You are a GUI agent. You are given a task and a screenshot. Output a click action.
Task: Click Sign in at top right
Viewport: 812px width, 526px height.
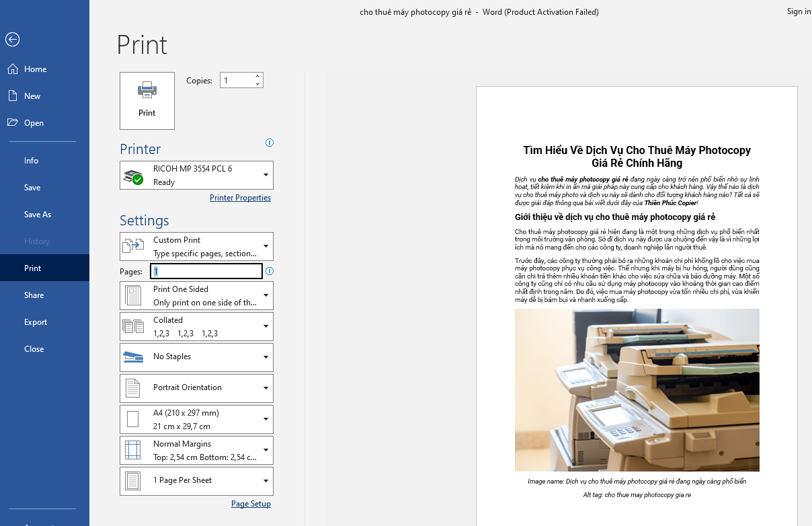(798, 11)
